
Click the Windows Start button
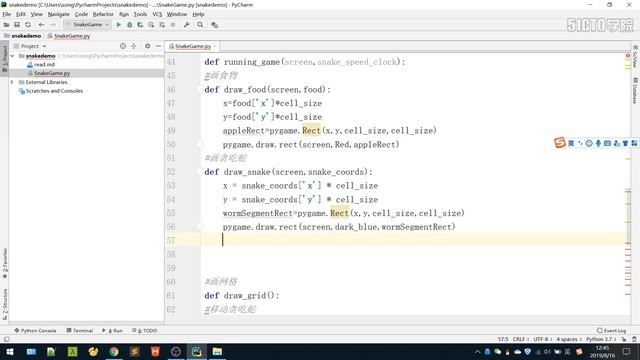coord(10,351)
